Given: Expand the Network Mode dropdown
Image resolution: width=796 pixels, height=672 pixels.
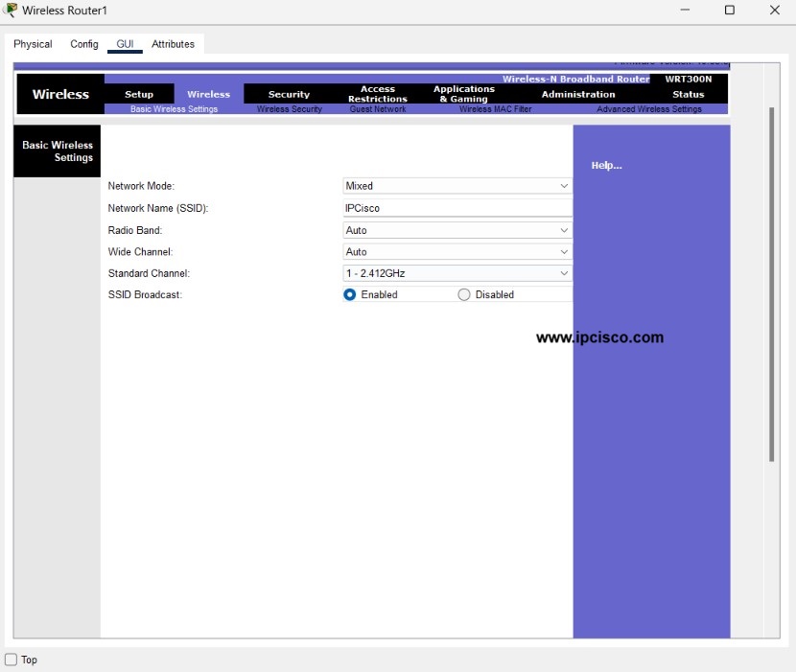Looking at the screenshot, I should pyautogui.click(x=457, y=186).
